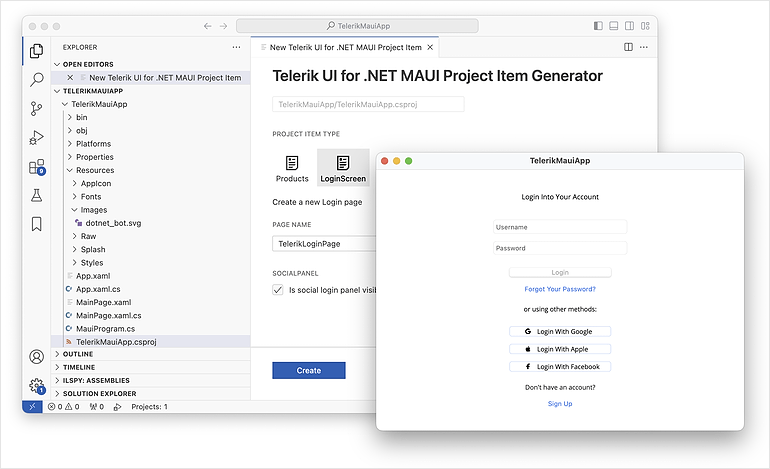770x469 pixels.
Task: Click Login button in TelerikMauiApp window
Action: [x=560, y=272]
